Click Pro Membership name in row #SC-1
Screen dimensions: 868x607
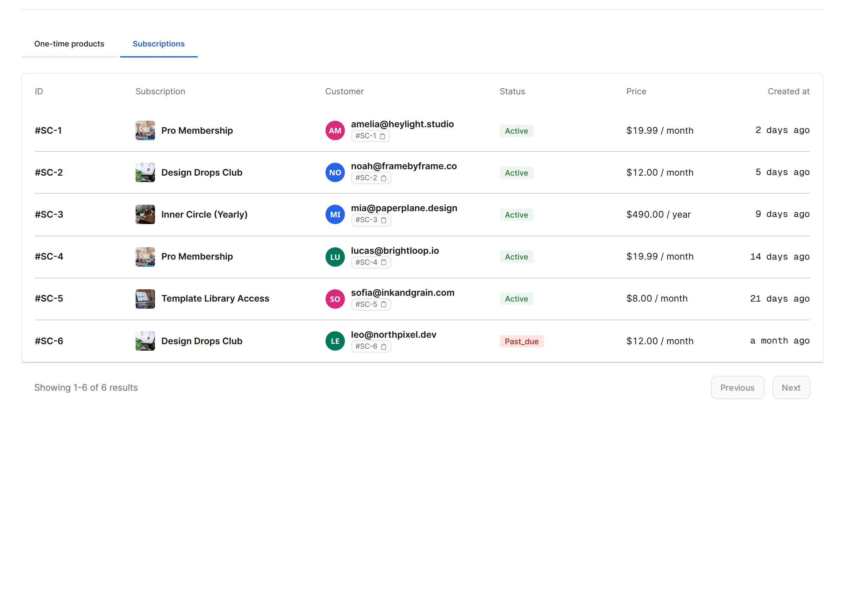click(x=197, y=130)
